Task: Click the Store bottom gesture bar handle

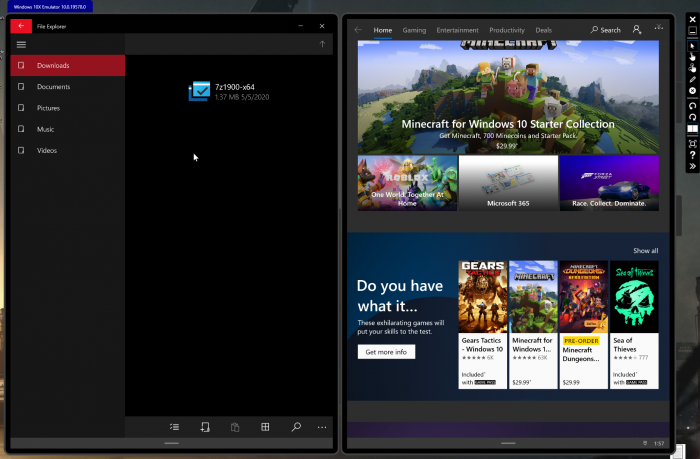Action: 508,443
